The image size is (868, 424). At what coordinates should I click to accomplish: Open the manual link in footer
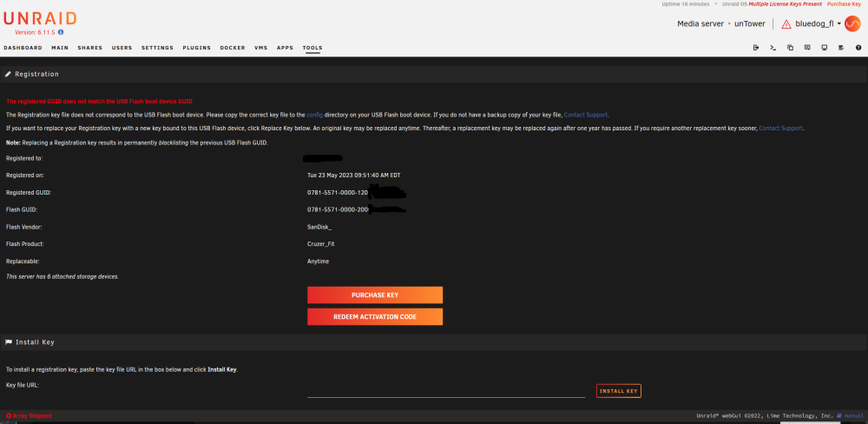[853, 415]
